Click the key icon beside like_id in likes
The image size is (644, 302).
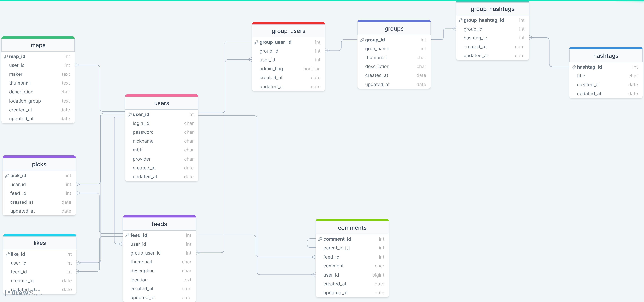click(8, 254)
